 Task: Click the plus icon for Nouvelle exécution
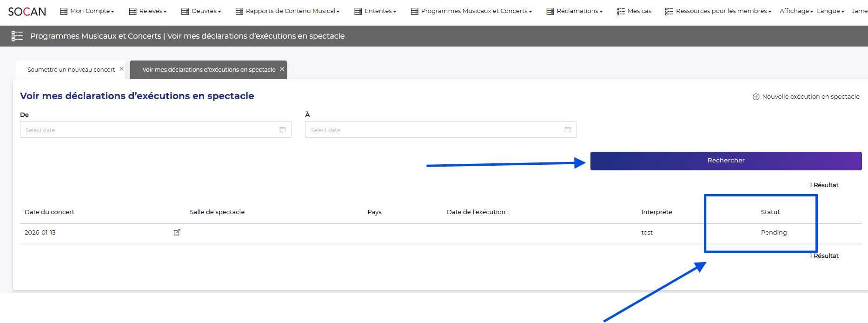coord(756,97)
